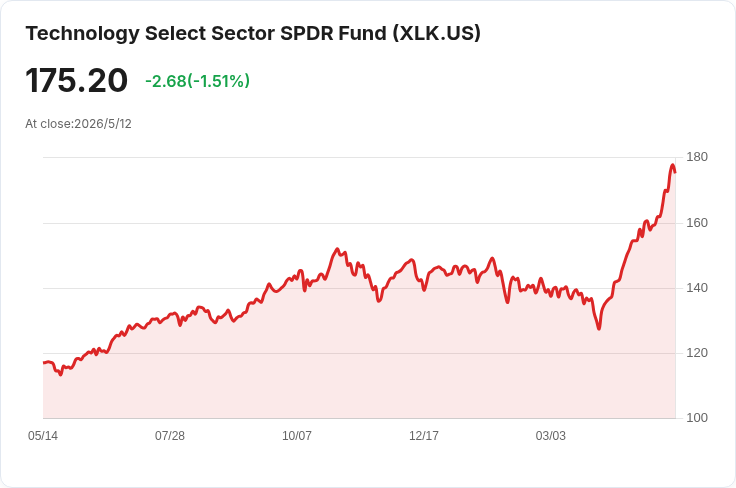
Task: Click the 100 price axis label
Action: pos(697,418)
